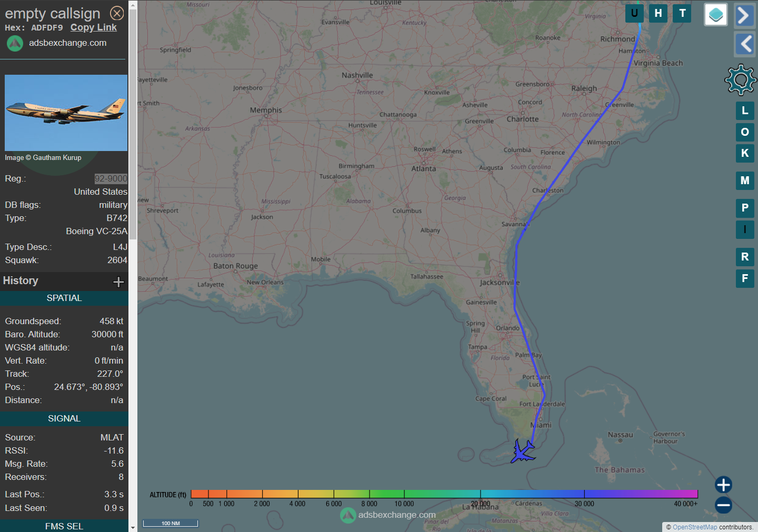Click the empty callsign title

click(x=53, y=13)
